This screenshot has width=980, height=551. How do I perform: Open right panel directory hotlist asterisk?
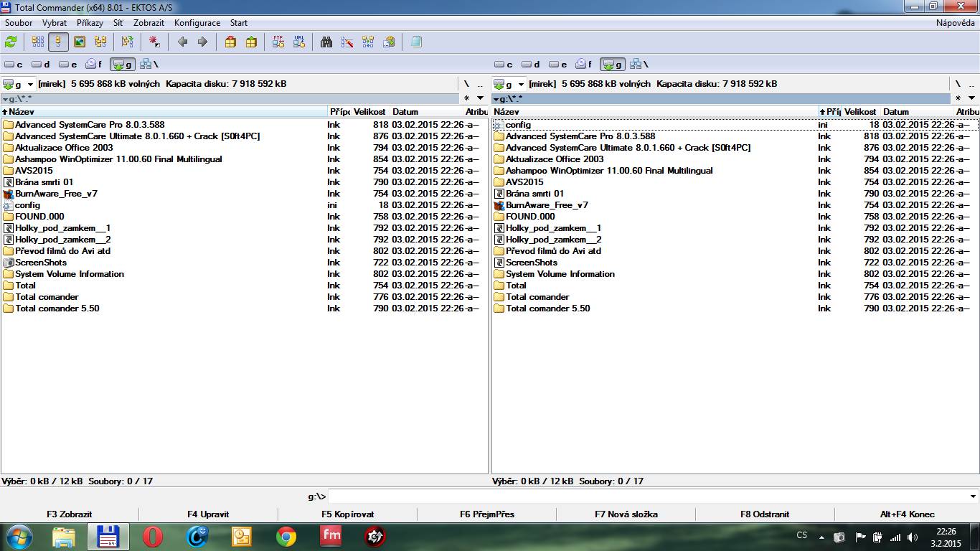click(957, 98)
